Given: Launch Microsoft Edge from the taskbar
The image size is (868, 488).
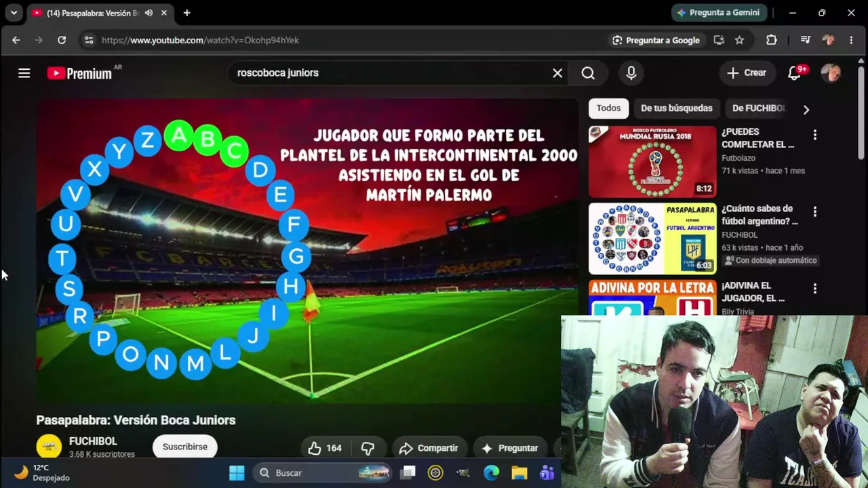Looking at the screenshot, I should (x=492, y=473).
